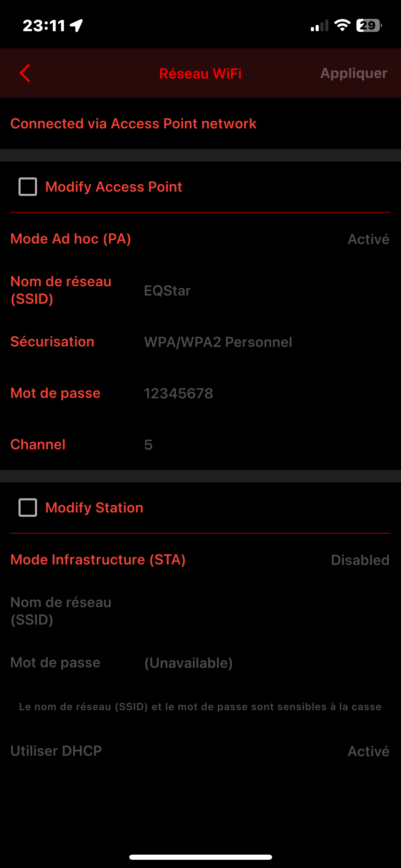The height and width of the screenshot is (868, 401).
Task: Open the Channel 5 selector
Action: coord(148,445)
